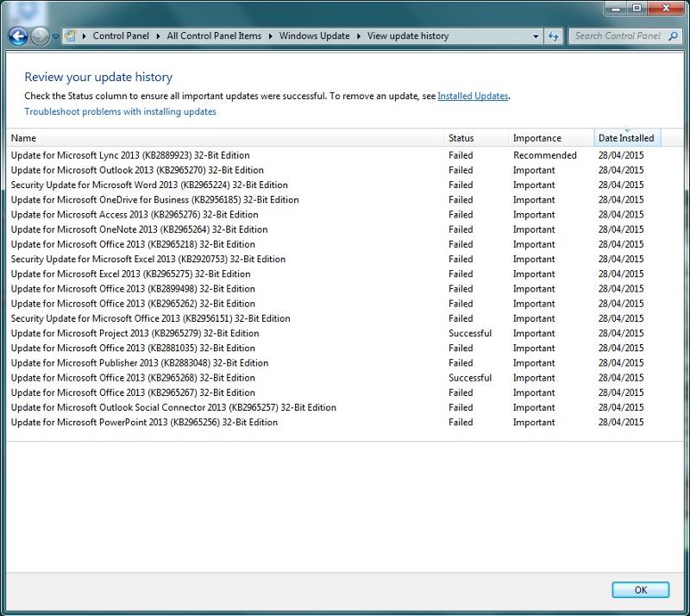Click the Back navigation arrow button

[x=18, y=36]
